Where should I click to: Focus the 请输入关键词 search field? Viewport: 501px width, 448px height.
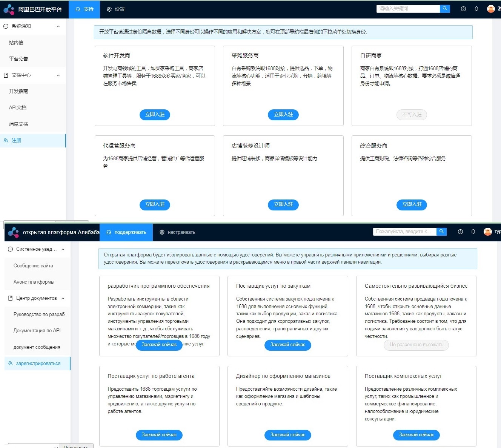tap(408, 9)
